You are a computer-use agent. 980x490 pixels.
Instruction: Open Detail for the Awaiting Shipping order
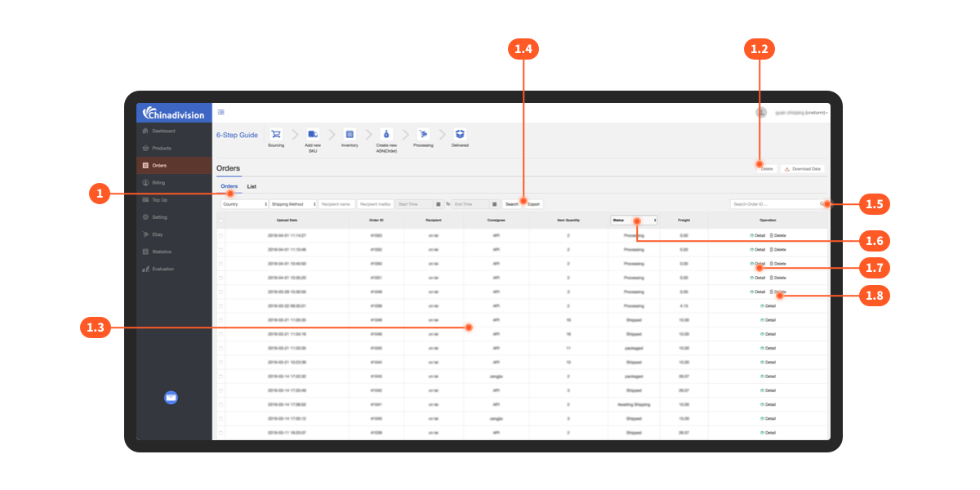coord(768,404)
